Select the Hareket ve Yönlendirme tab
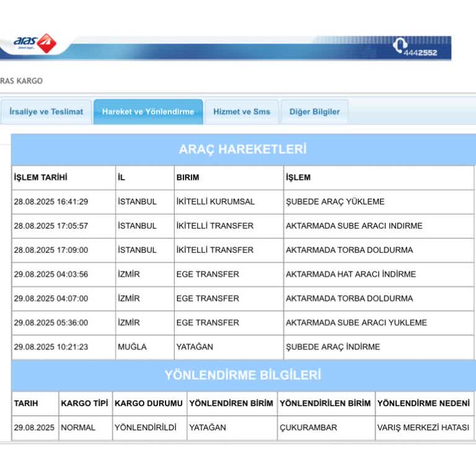Viewport: 476px width, 476px height. (148, 112)
